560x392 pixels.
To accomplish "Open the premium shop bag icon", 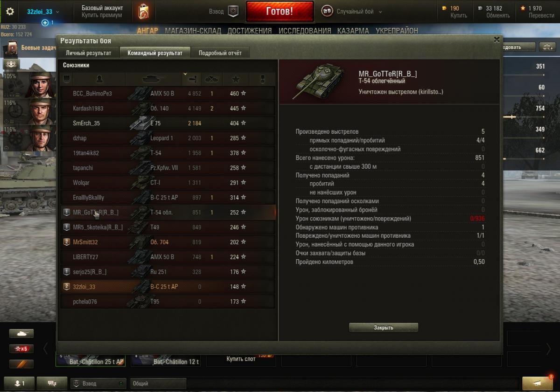I will pyautogui.click(x=144, y=12).
